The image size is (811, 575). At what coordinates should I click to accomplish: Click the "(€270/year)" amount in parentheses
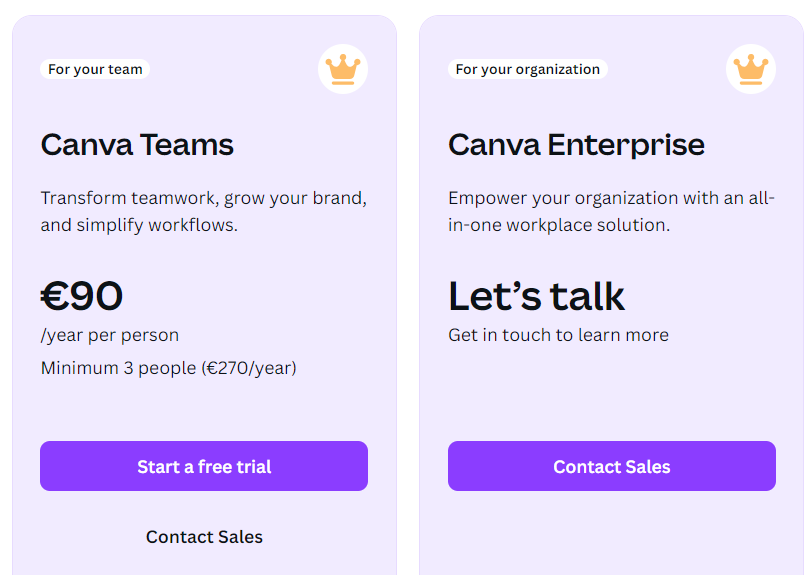249,368
